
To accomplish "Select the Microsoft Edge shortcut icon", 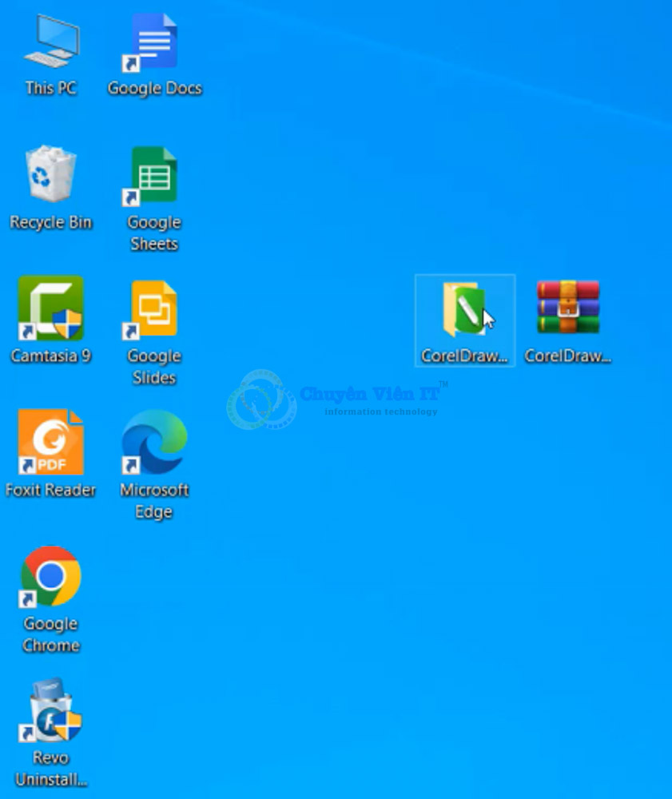I will pyautogui.click(x=154, y=442).
